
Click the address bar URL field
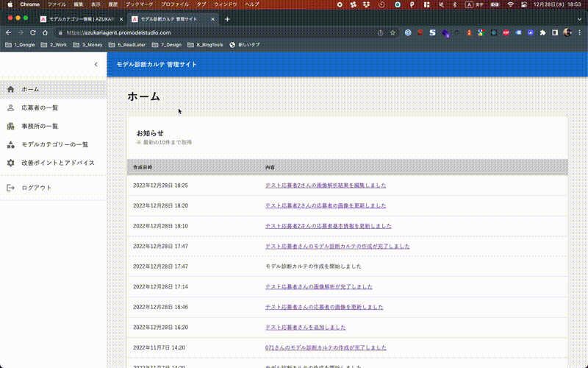220,33
